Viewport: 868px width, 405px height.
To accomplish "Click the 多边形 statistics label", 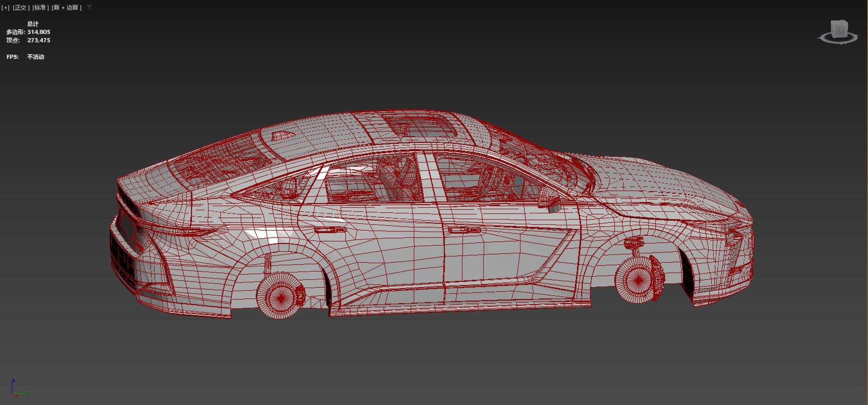I will [x=15, y=32].
